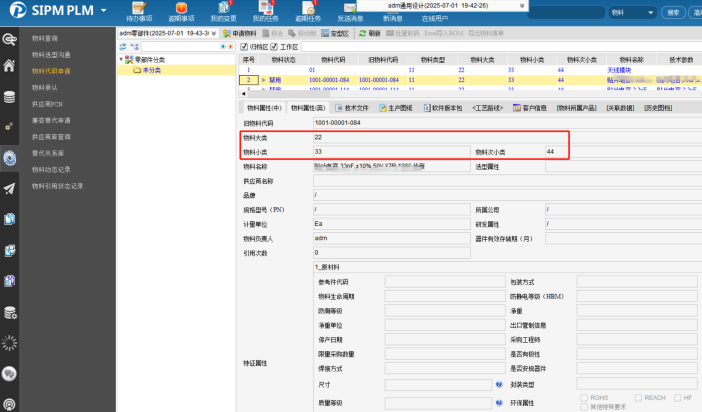
Task: Click the tree refresh arrows icon
Action: pos(123,47)
